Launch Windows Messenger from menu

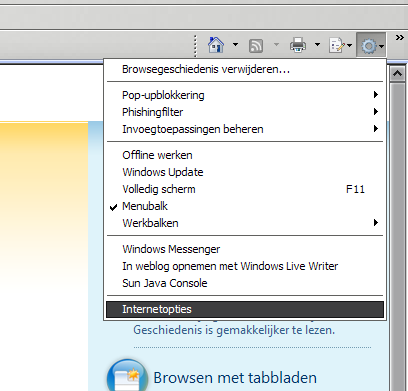point(245,249)
